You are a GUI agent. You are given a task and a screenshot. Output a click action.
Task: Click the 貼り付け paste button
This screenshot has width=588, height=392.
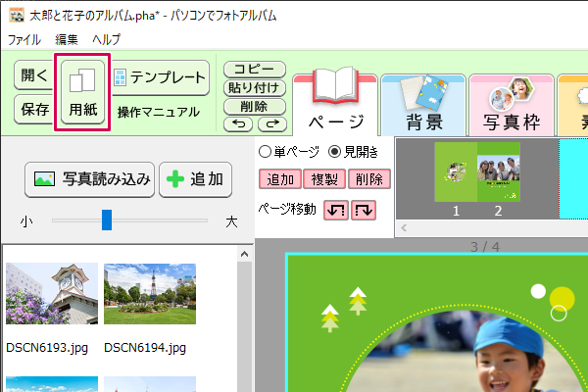click(254, 88)
